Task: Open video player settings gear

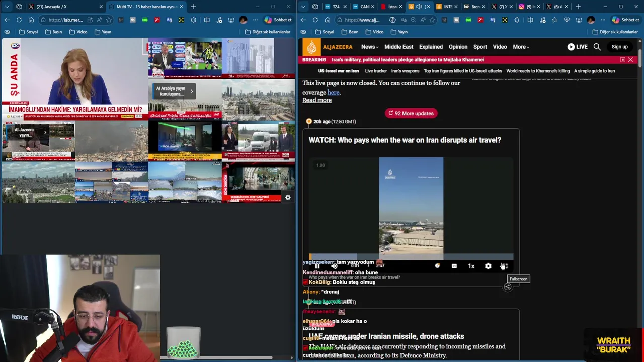Action: click(488, 266)
